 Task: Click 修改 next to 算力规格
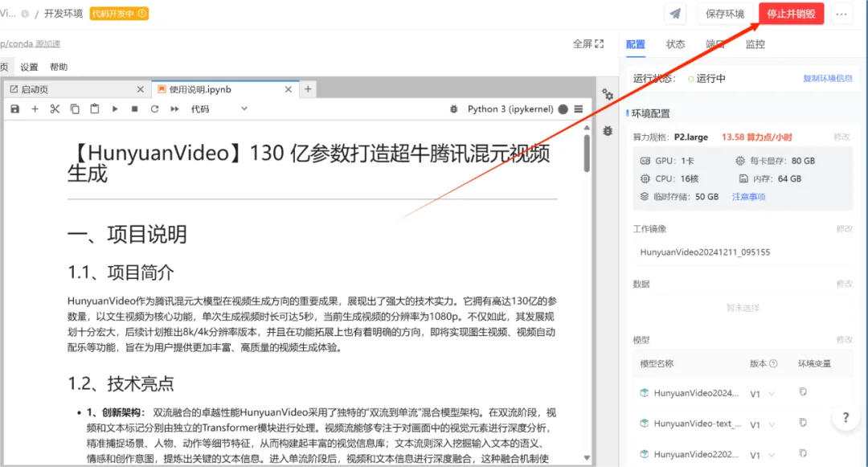point(842,137)
